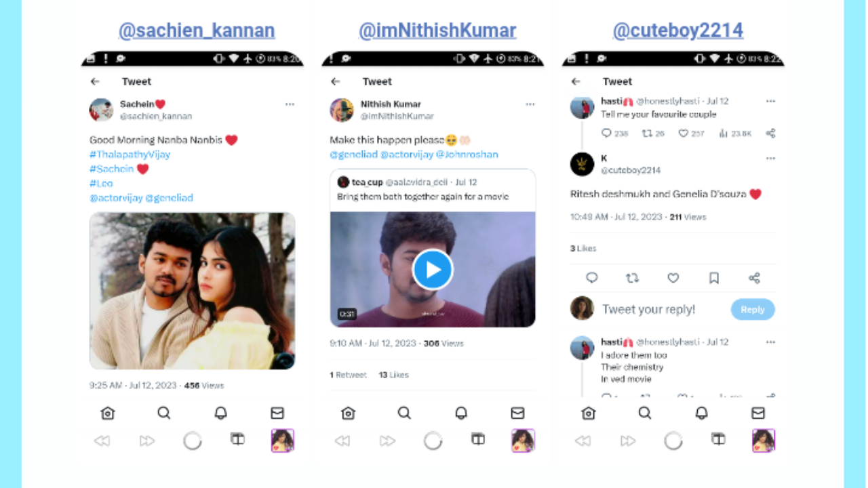Share K's tweet with share icon

(754, 278)
